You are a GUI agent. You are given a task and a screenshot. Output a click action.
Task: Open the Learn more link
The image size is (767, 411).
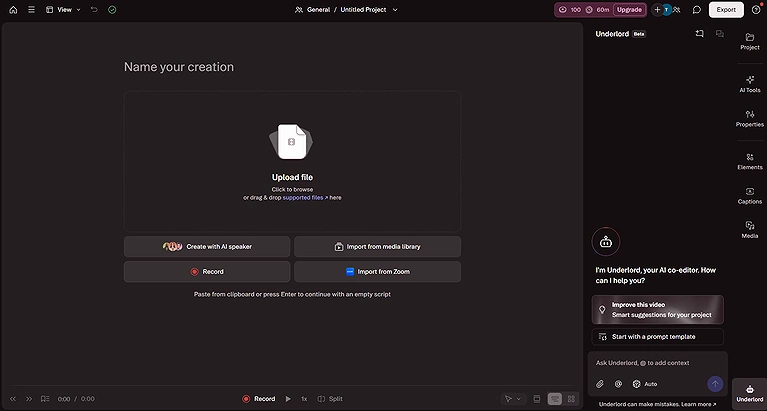point(700,404)
